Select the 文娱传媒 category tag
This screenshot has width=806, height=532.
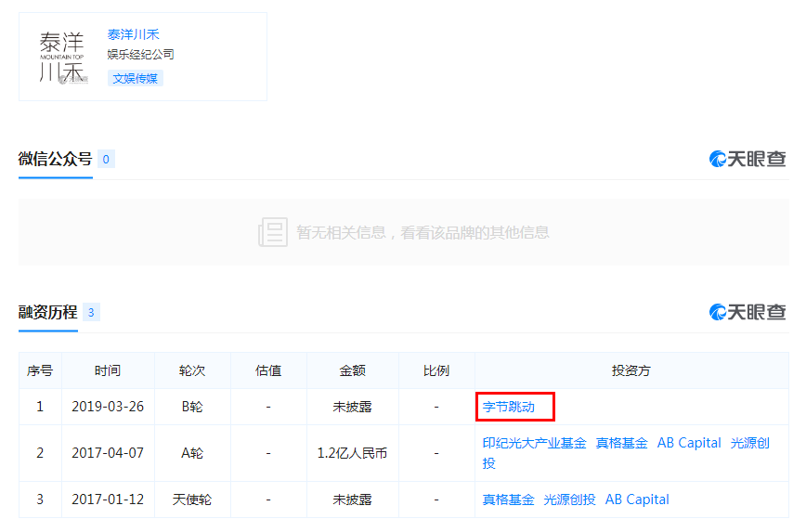tap(136, 78)
